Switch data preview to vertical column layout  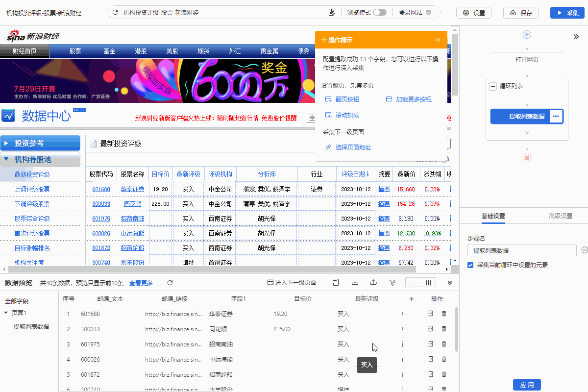428,283
